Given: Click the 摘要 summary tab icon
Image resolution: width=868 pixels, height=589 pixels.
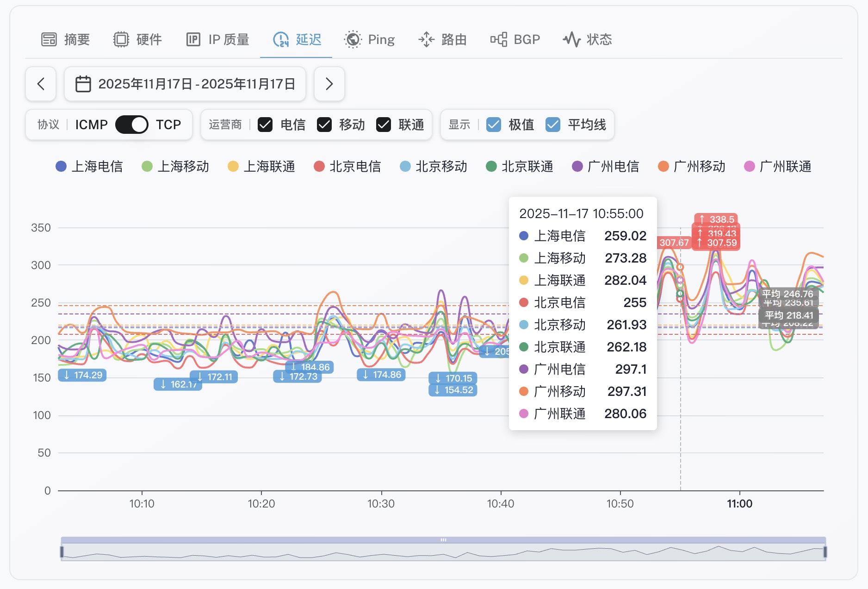Looking at the screenshot, I should 49,39.
